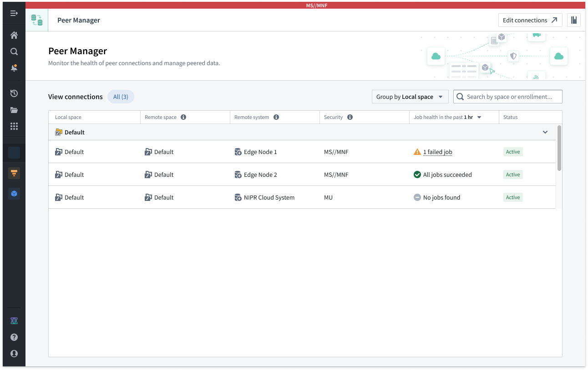Viewport: 588px width, 370px height.
Task: Open Edit connections
Action: tap(530, 20)
